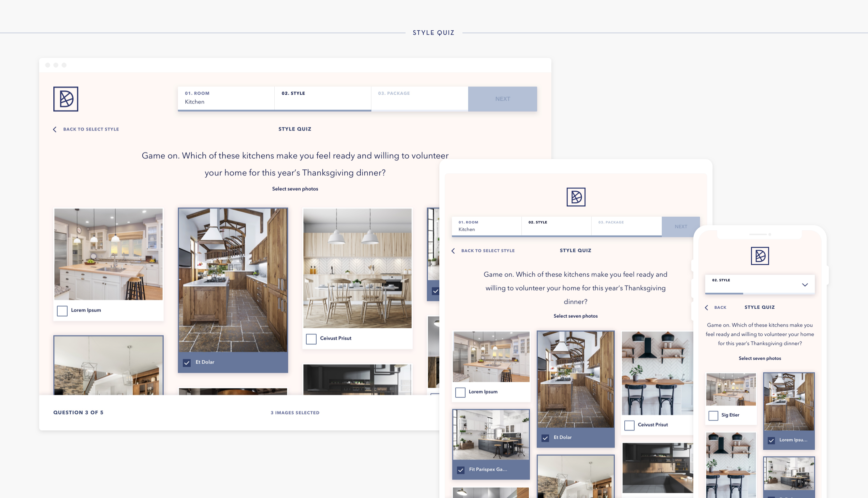Screen dimensions: 868x498
Task: Uncheck Et Dolar on the desktop view
Action: [187, 363]
